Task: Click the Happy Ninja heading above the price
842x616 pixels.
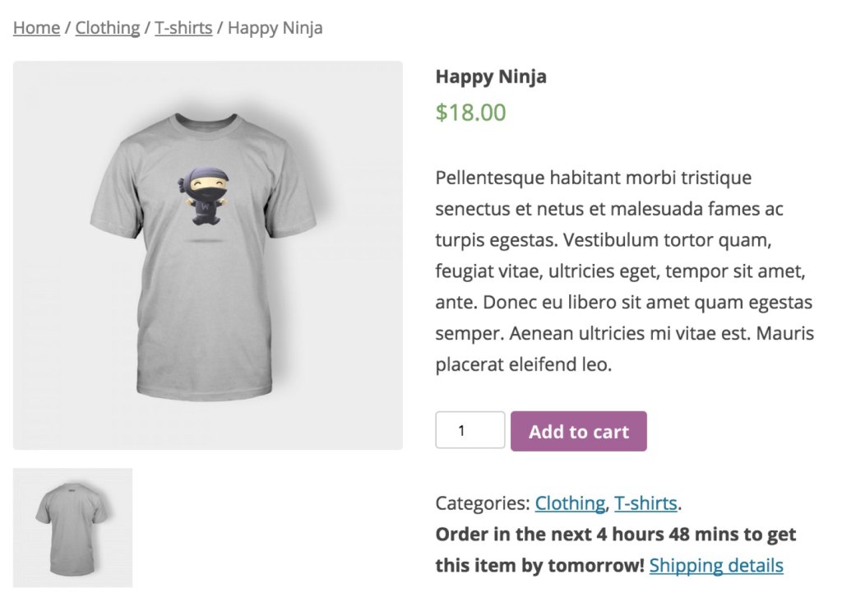Action: (491, 76)
